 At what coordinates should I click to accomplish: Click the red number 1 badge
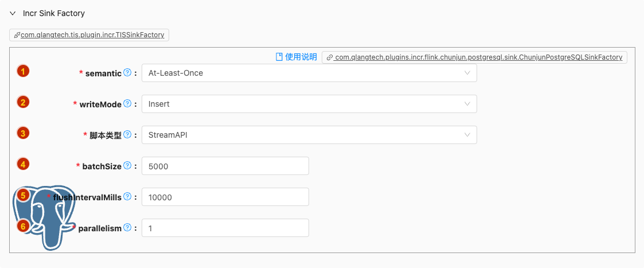pos(23,72)
